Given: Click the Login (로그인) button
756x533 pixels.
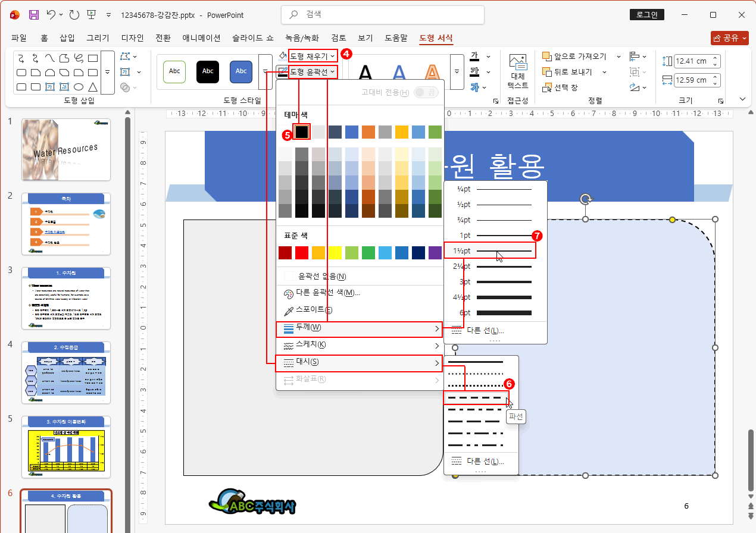Looking at the screenshot, I should point(646,15).
